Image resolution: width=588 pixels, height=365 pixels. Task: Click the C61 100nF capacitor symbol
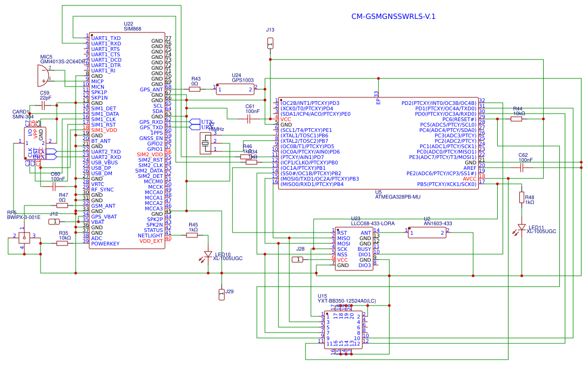click(249, 120)
